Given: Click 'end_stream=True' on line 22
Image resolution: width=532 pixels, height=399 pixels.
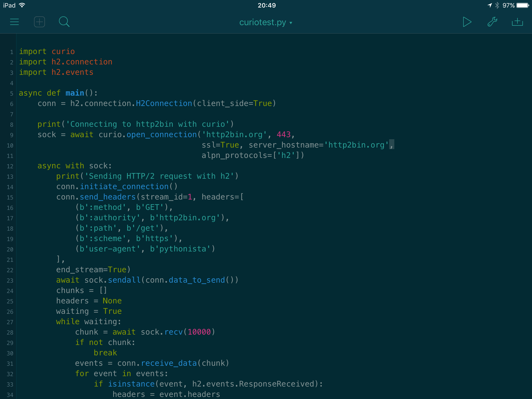Looking at the screenshot, I should [91, 270].
